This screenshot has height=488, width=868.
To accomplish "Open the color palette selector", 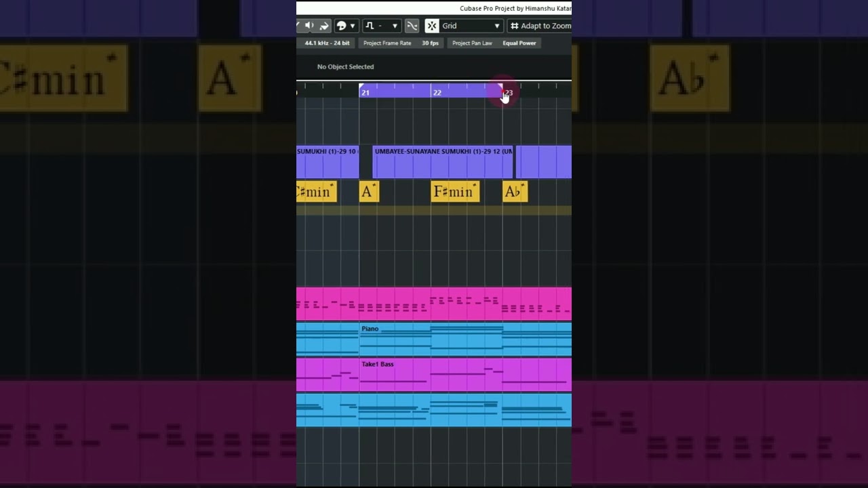I will click(346, 26).
